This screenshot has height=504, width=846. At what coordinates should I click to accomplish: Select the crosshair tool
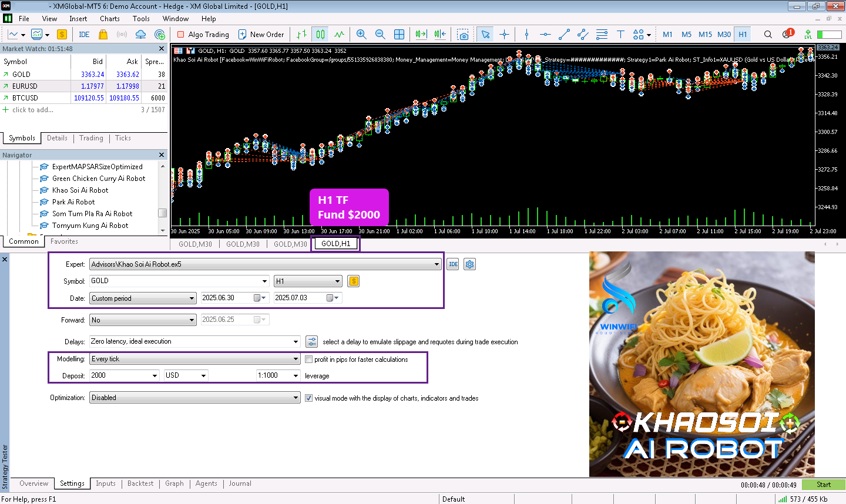[504, 34]
